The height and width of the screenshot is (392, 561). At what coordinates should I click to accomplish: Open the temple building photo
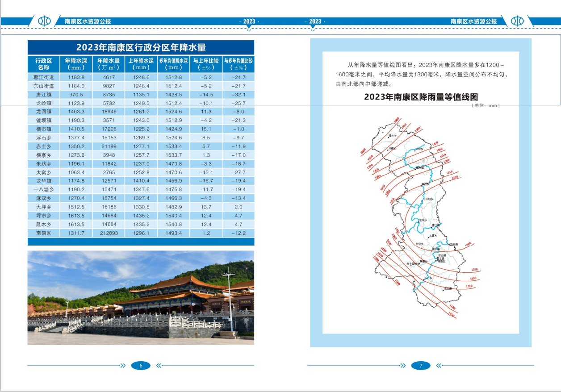(141, 297)
